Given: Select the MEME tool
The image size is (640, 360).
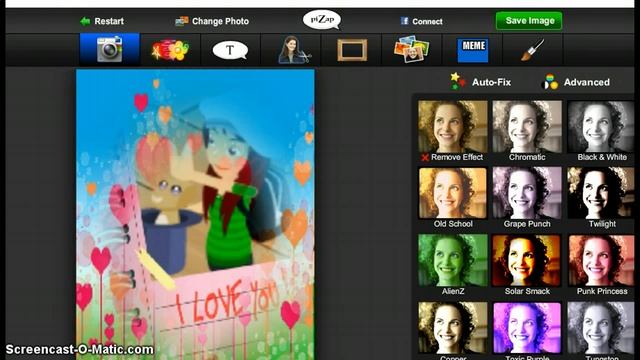Looking at the screenshot, I should click(x=473, y=50).
